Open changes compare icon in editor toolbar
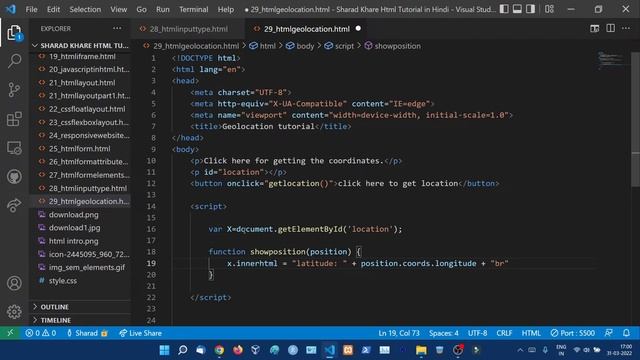The height and width of the screenshot is (360, 640). click(x=595, y=29)
